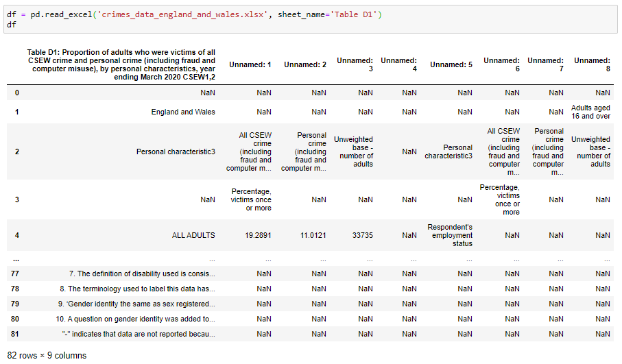Click the ellipsis row index marker

pyautogui.click(x=16, y=260)
